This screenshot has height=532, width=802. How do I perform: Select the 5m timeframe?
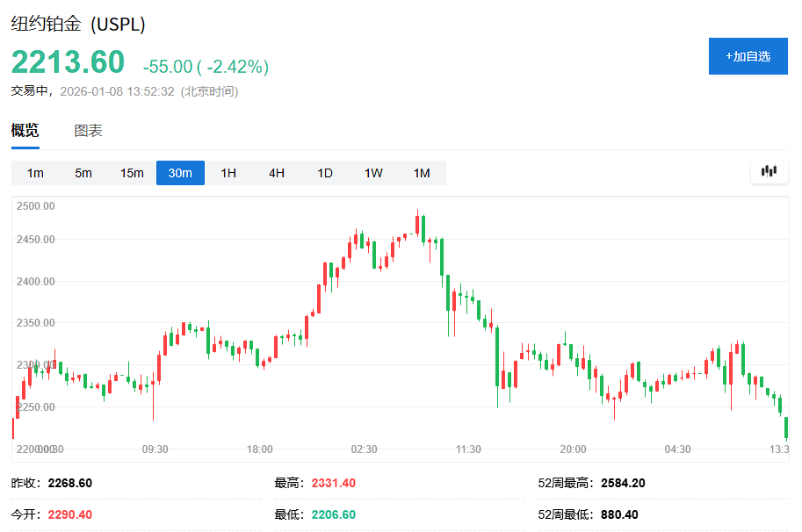tap(83, 173)
